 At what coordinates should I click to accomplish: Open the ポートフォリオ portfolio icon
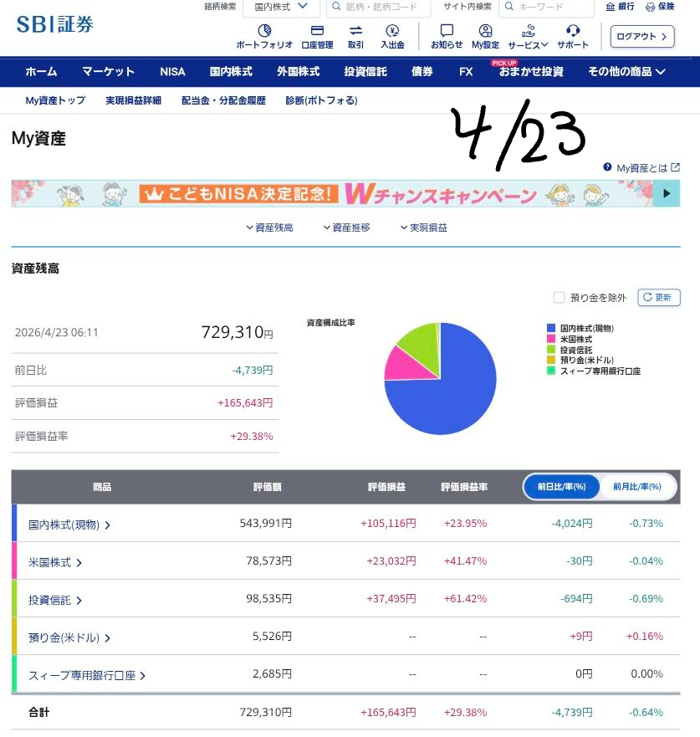coord(264,32)
